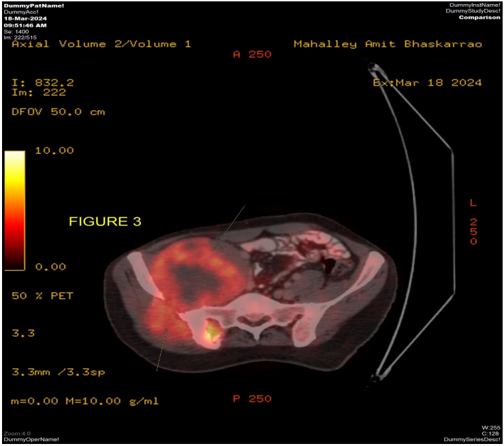Image resolution: width=504 pixels, height=446 pixels.
Task: Click the L 250 left orientation marker
Action: (x=473, y=222)
